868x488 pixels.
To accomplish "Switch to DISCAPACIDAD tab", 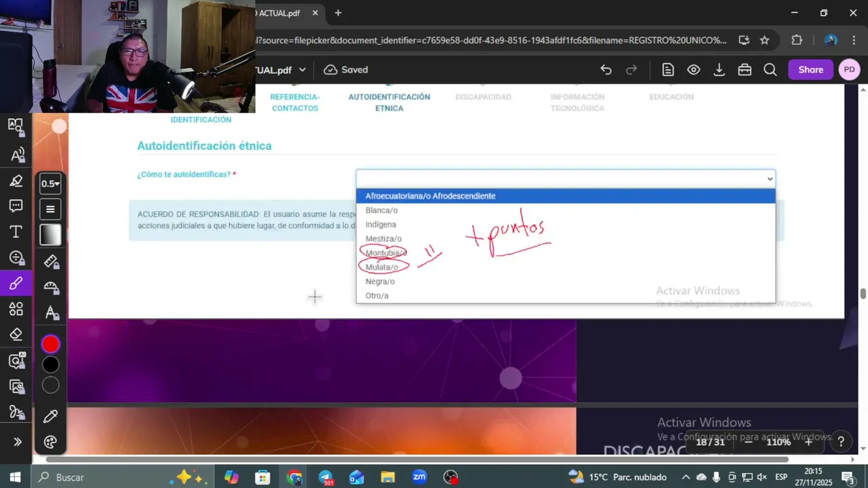I will coord(484,97).
